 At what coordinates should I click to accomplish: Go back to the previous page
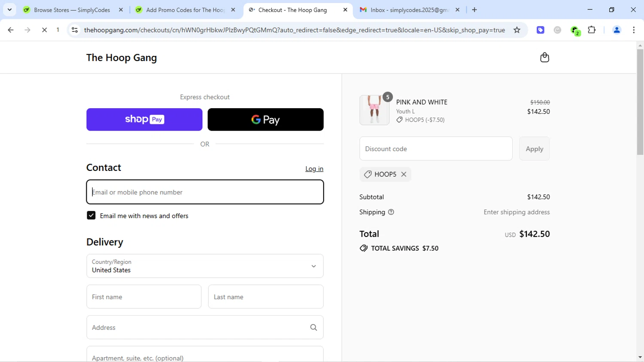11,30
